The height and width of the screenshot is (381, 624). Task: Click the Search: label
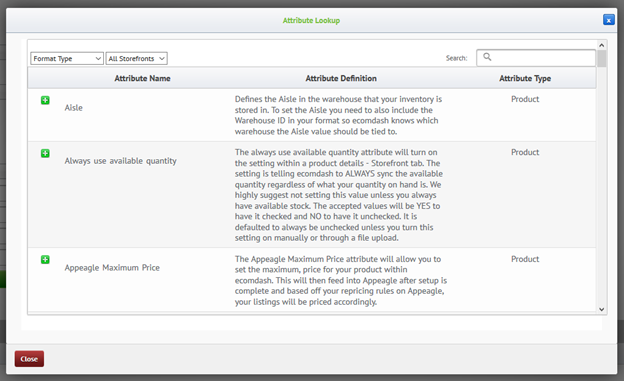[456, 58]
